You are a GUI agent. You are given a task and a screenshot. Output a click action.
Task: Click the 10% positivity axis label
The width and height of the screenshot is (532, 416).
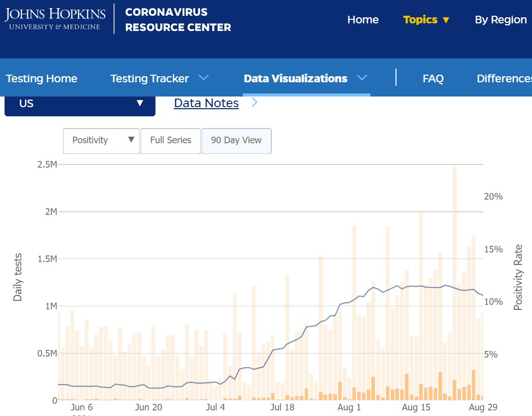click(493, 301)
